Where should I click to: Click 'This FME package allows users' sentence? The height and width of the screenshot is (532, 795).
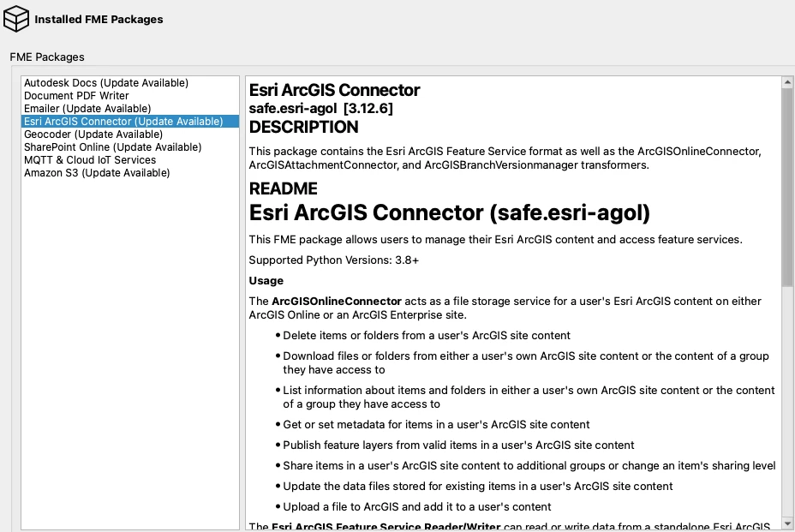click(x=495, y=239)
